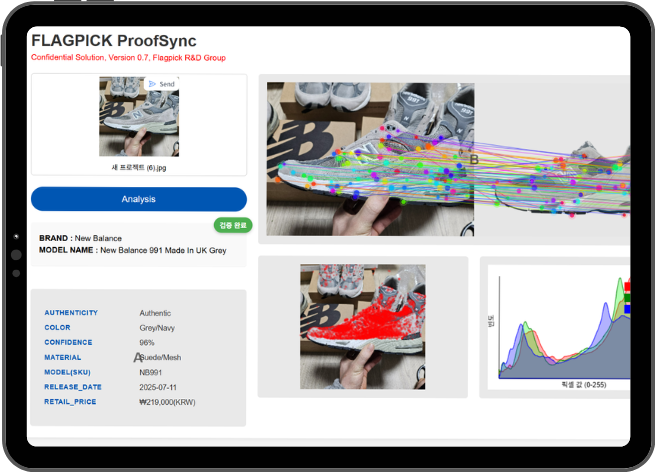
Task: Click the pixel value histogram chart
Action: pyautogui.click(x=559, y=327)
